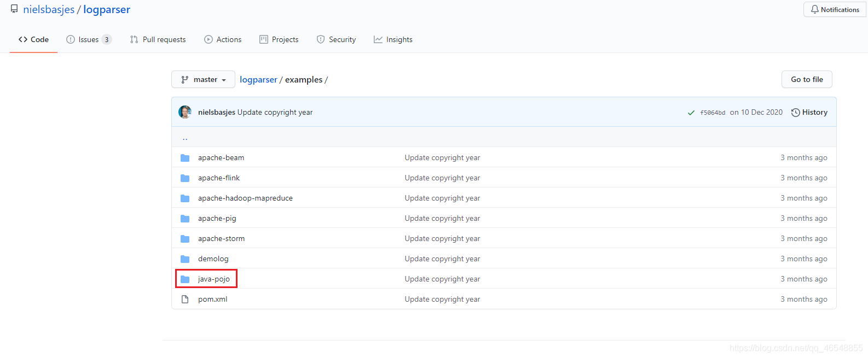Open the apache-beam folder

[x=221, y=157]
